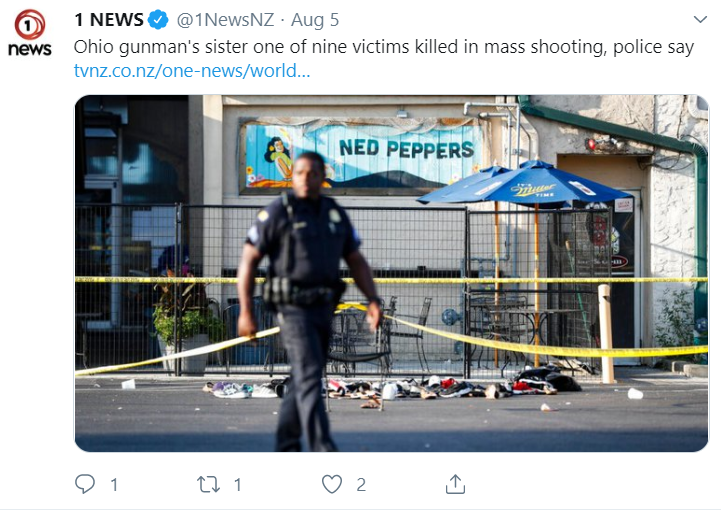Click the blue verified badge
Viewport: 721px width, 510px height.
(158, 20)
